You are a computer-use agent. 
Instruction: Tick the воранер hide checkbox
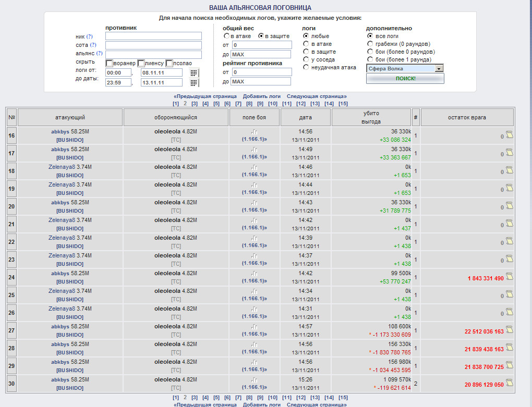click(110, 63)
